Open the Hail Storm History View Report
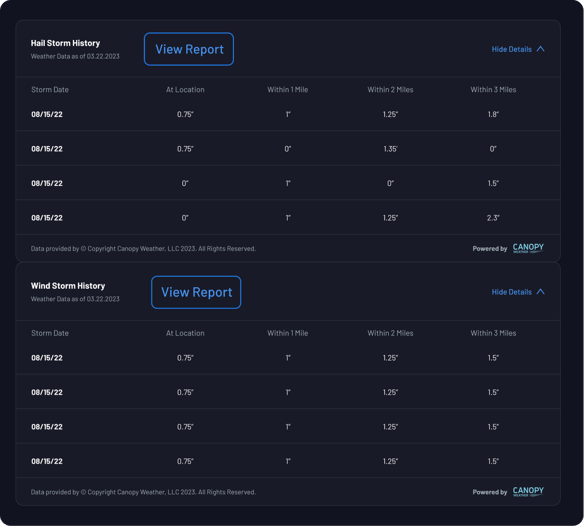The height and width of the screenshot is (526, 584). pos(189,49)
